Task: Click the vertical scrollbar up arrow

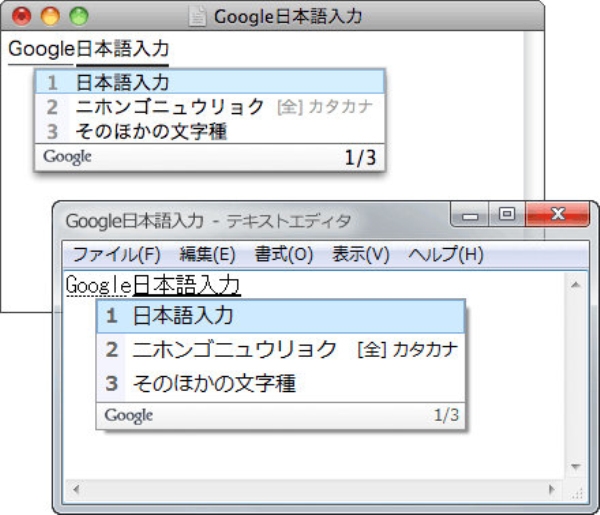Action: [576, 286]
